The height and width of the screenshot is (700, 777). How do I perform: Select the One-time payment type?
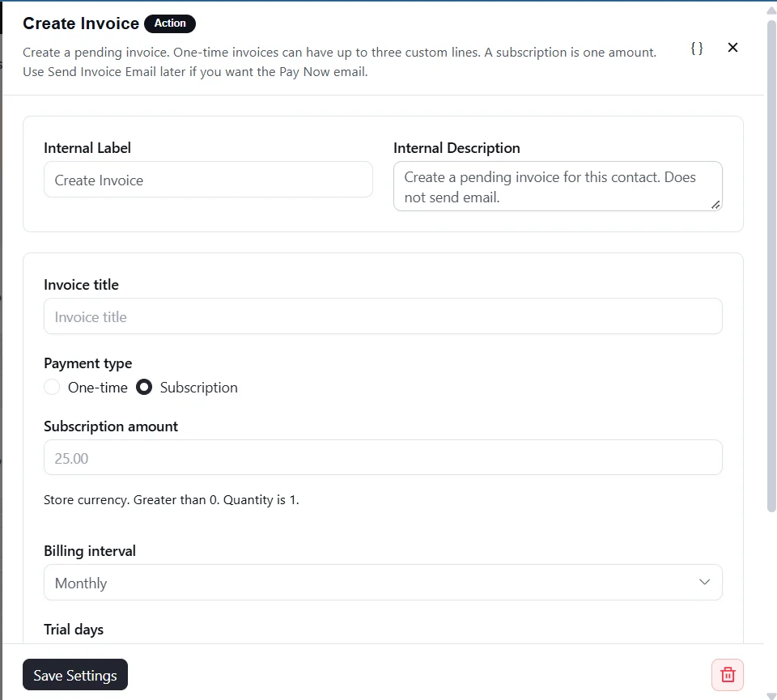pos(52,387)
